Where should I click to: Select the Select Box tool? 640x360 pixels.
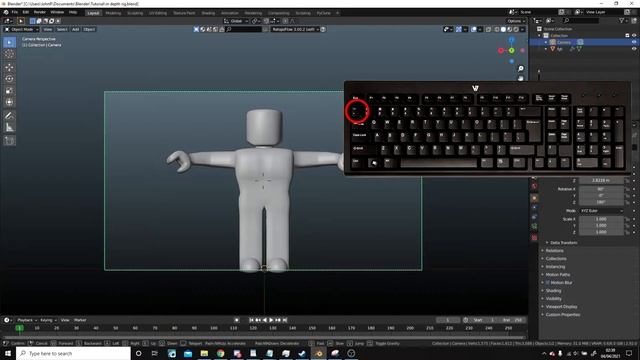click(9, 42)
